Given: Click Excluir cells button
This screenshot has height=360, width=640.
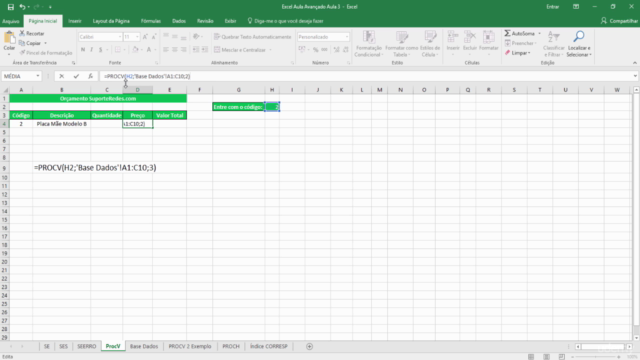Looking at the screenshot, I should [x=470, y=41].
